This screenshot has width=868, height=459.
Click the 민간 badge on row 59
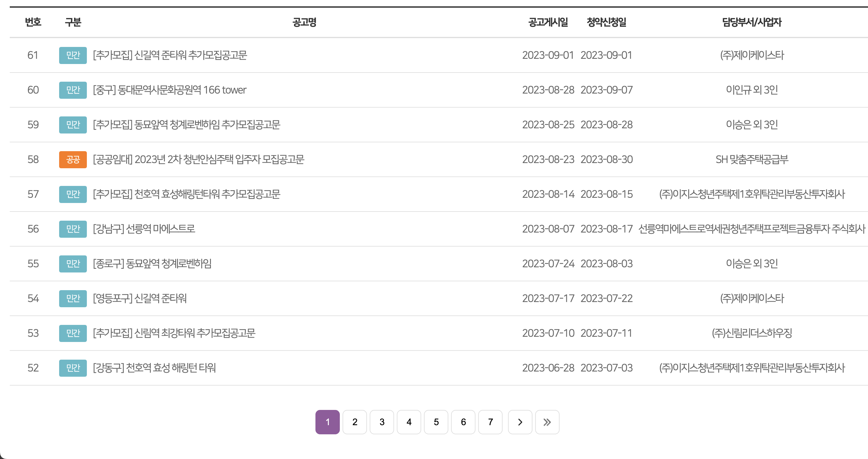click(x=73, y=125)
